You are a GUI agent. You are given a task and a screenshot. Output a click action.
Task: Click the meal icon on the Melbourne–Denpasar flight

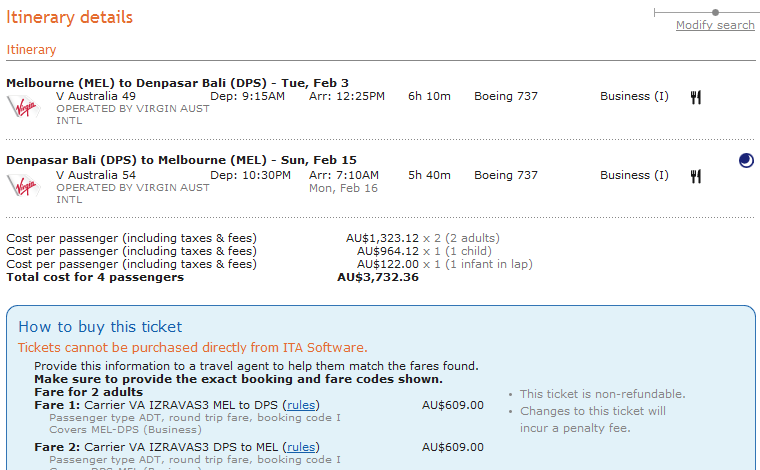tap(696, 97)
